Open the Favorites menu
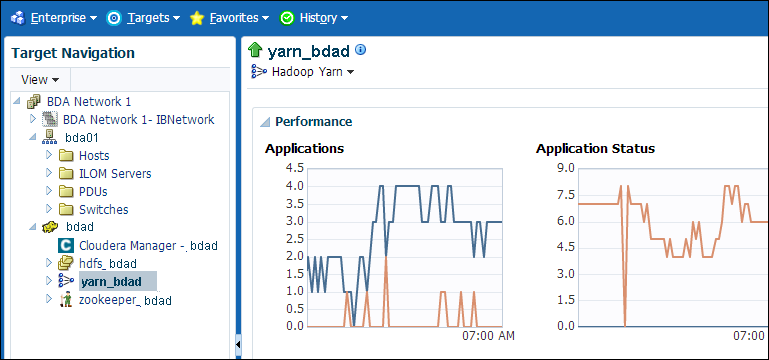The height and width of the screenshot is (360, 769). point(230,18)
